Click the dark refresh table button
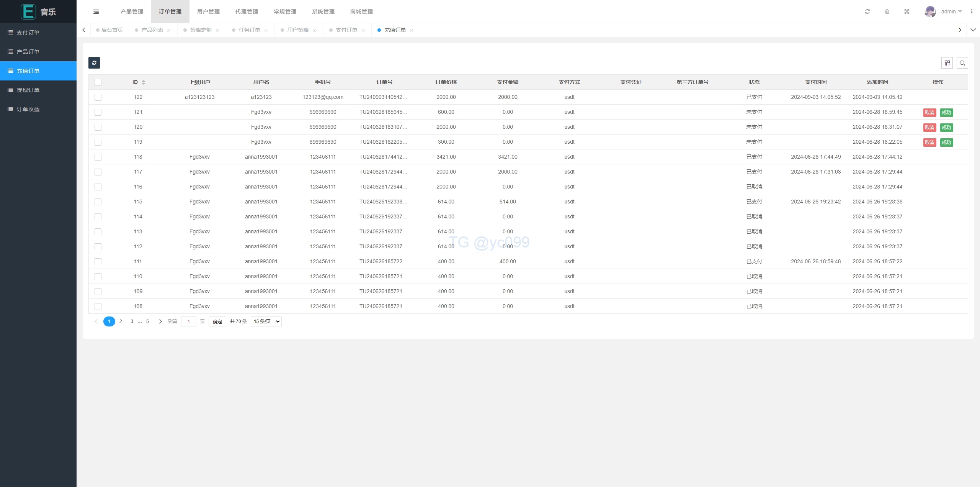 point(94,63)
